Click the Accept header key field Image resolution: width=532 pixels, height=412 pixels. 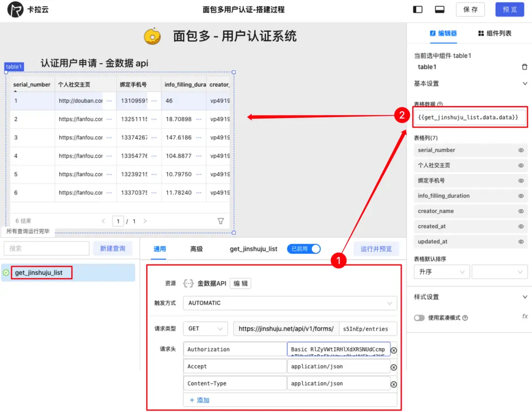(235, 366)
